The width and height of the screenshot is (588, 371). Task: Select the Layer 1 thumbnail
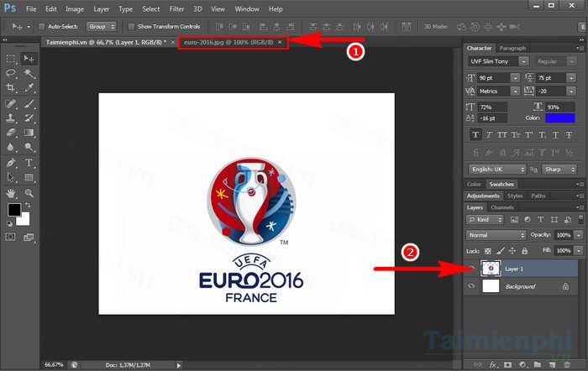491,269
